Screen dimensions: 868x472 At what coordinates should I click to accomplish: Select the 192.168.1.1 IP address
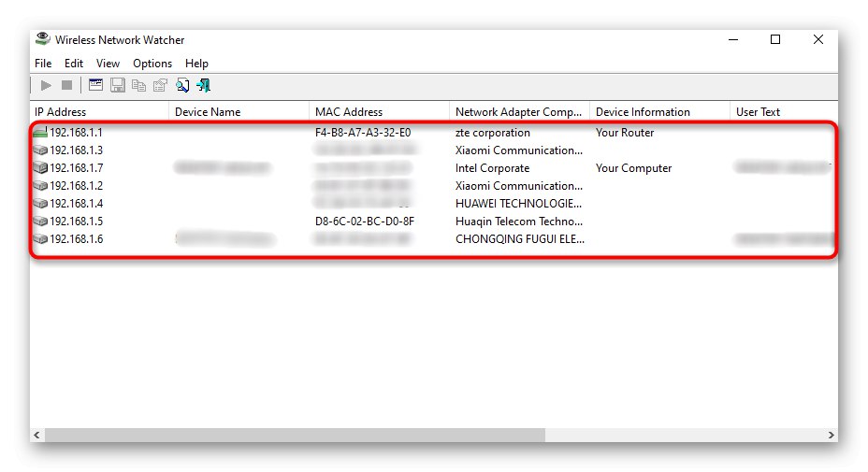pyautogui.click(x=77, y=132)
